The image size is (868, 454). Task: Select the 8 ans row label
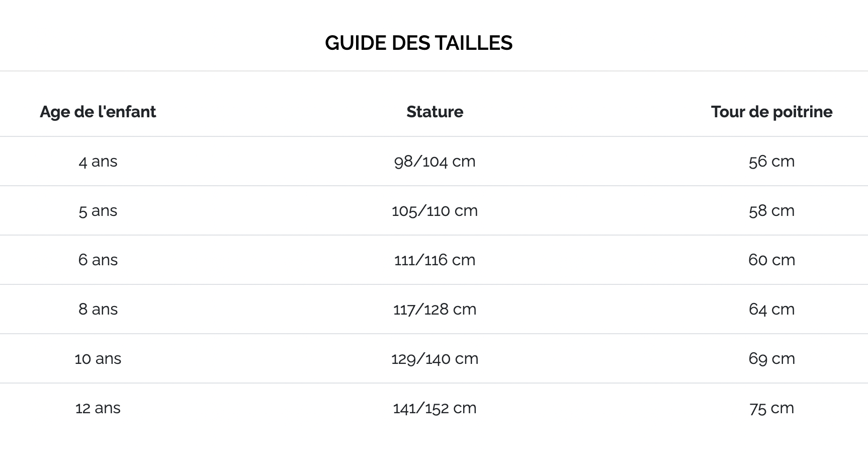98,310
